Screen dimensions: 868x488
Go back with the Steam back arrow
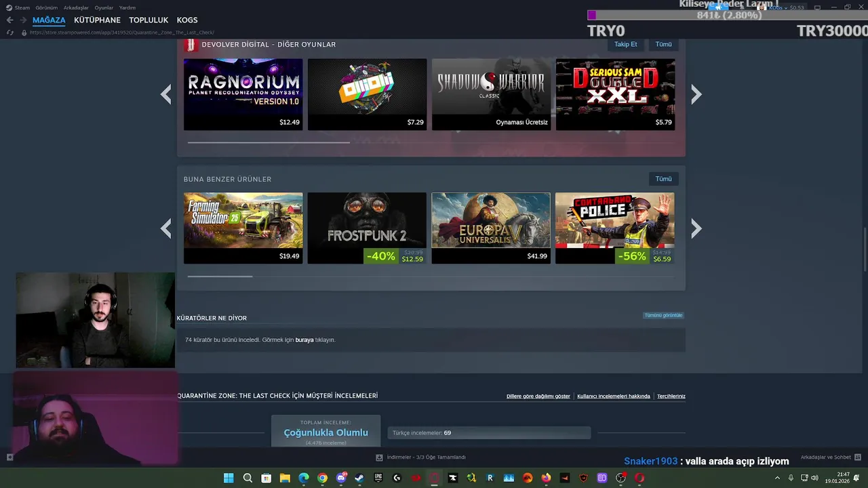(x=9, y=20)
